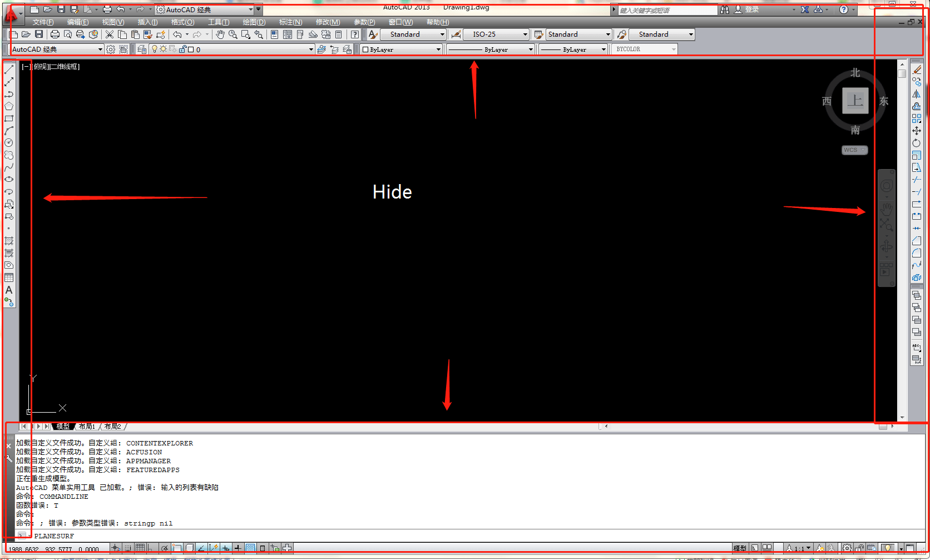The image size is (930, 560).
Task: Insert a Table with the table icon
Action: pos(9,277)
